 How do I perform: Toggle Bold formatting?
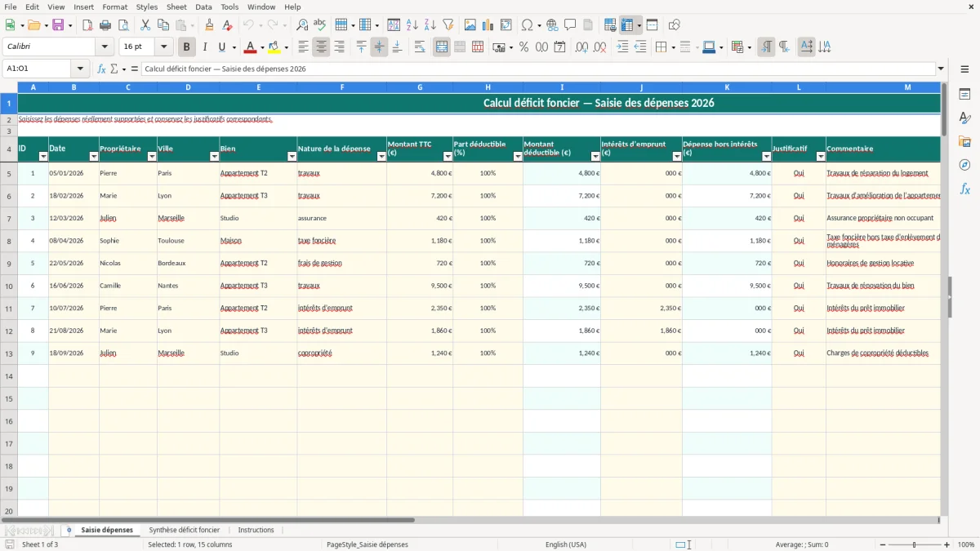pyautogui.click(x=187, y=47)
